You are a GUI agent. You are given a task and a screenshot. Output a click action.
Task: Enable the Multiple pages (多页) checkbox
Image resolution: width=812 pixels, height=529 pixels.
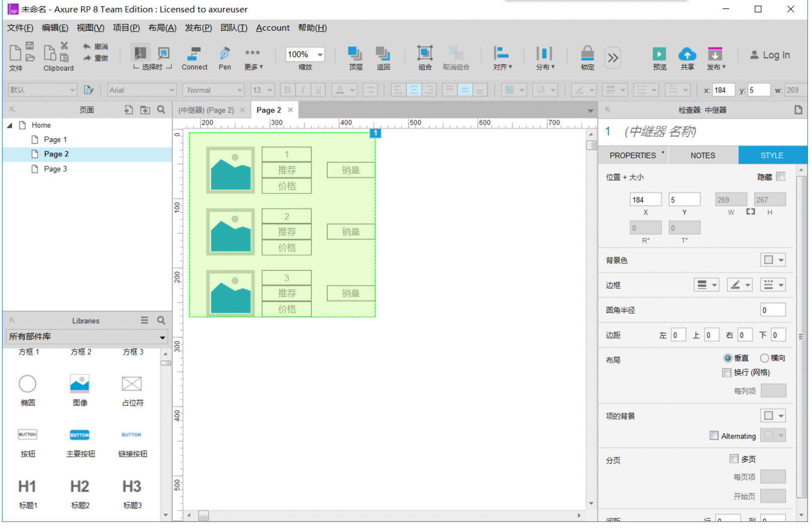(734, 459)
